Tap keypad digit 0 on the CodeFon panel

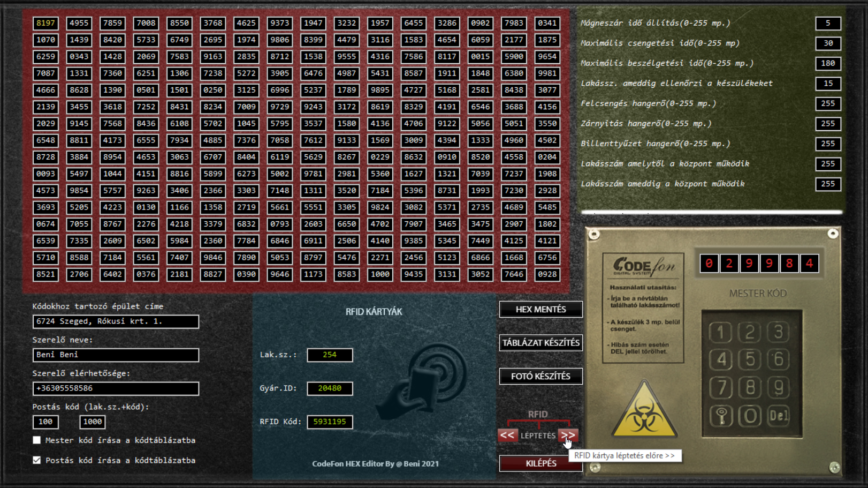pos(750,416)
